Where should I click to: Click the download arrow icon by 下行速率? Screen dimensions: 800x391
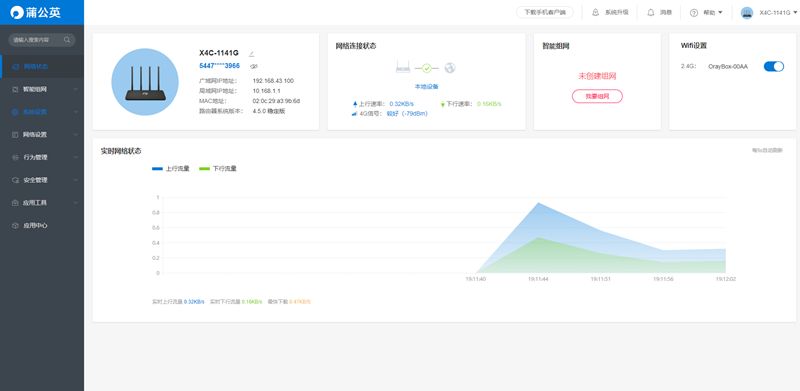(442, 104)
